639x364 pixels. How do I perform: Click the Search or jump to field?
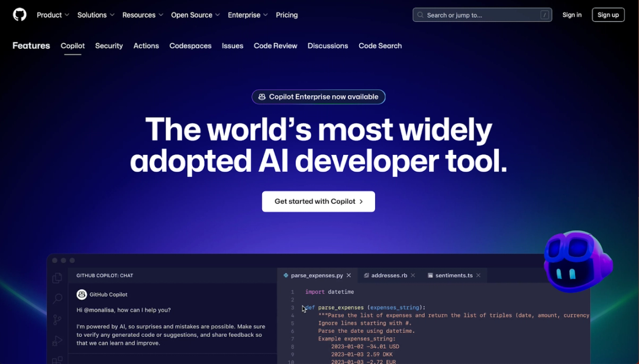click(x=482, y=15)
